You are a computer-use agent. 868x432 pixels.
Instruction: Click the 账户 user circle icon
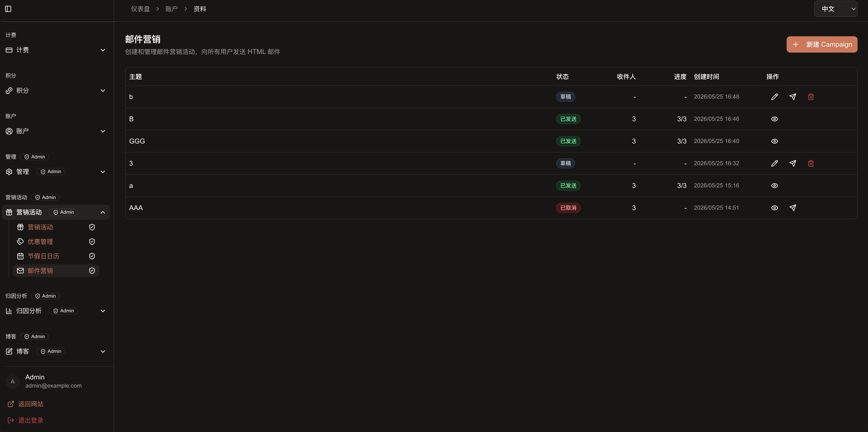pyautogui.click(x=9, y=131)
